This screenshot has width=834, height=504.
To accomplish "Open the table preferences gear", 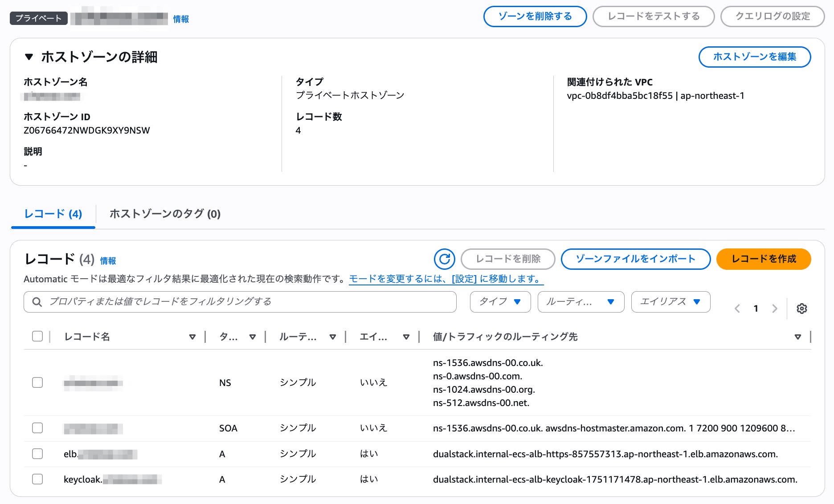I will coord(801,309).
